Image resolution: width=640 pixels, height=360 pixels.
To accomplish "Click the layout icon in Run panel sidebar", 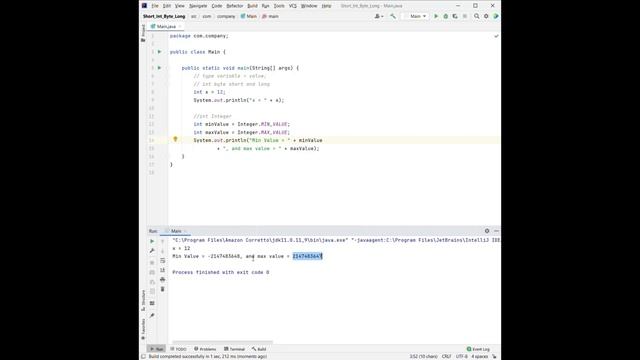I will 152,303.
